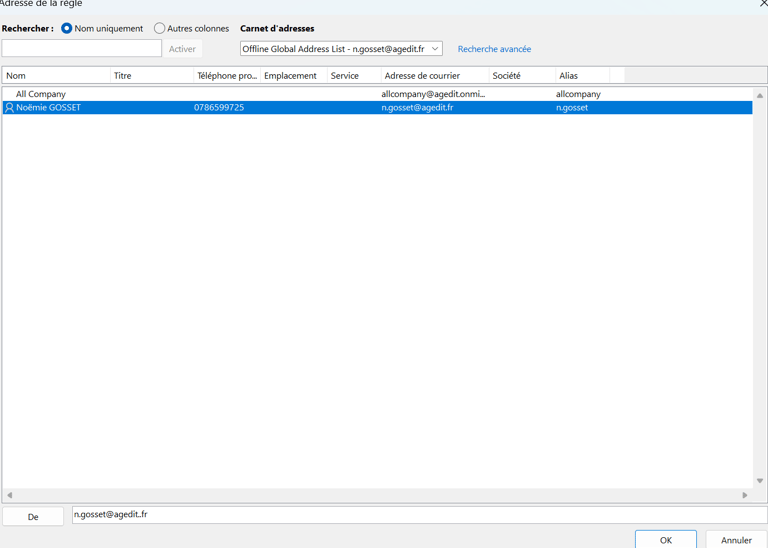This screenshot has width=768, height=548.
Task: Click the allcompany@agedit.onmi... email cell
Action: (x=433, y=94)
